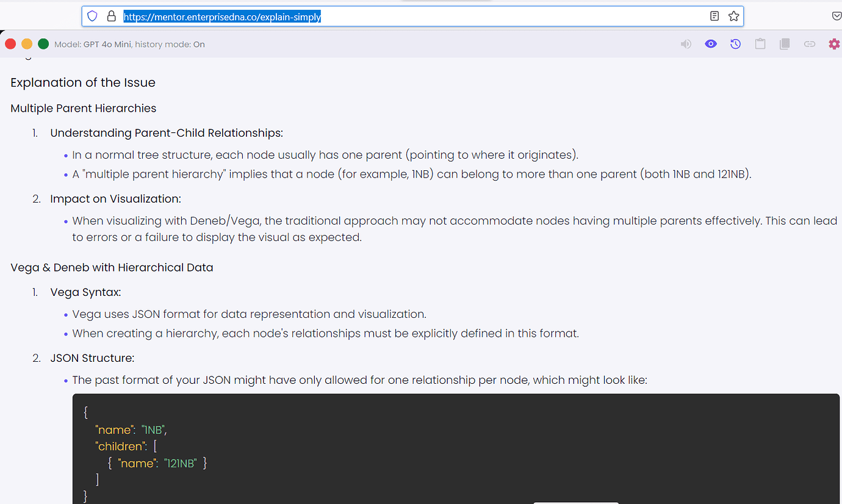The image size is (842, 504).
Task: Open settings with the pink gear icon
Action: click(x=834, y=43)
